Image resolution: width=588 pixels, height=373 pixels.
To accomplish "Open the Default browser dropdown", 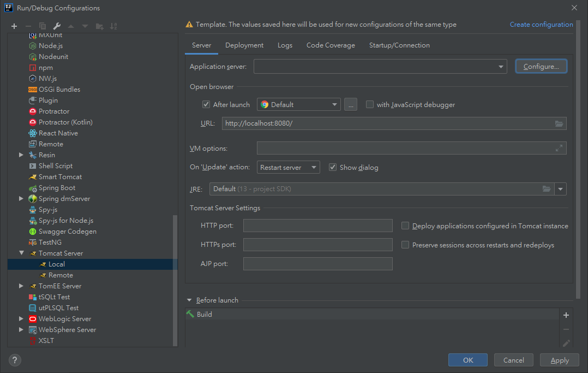I will (298, 104).
